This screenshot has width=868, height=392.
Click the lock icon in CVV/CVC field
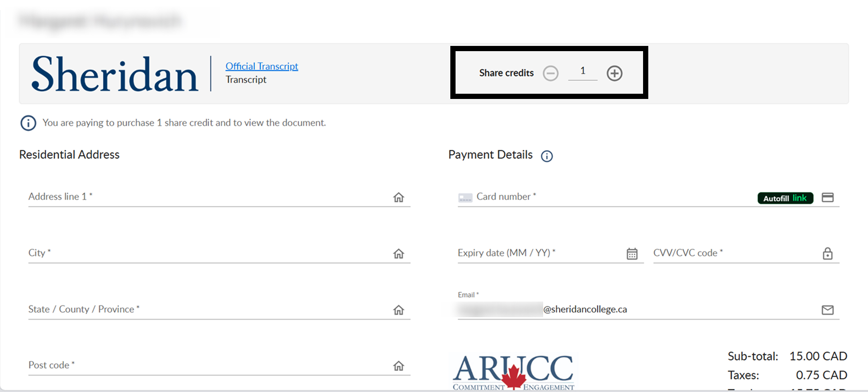pyautogui.click(x=828, y=254)
